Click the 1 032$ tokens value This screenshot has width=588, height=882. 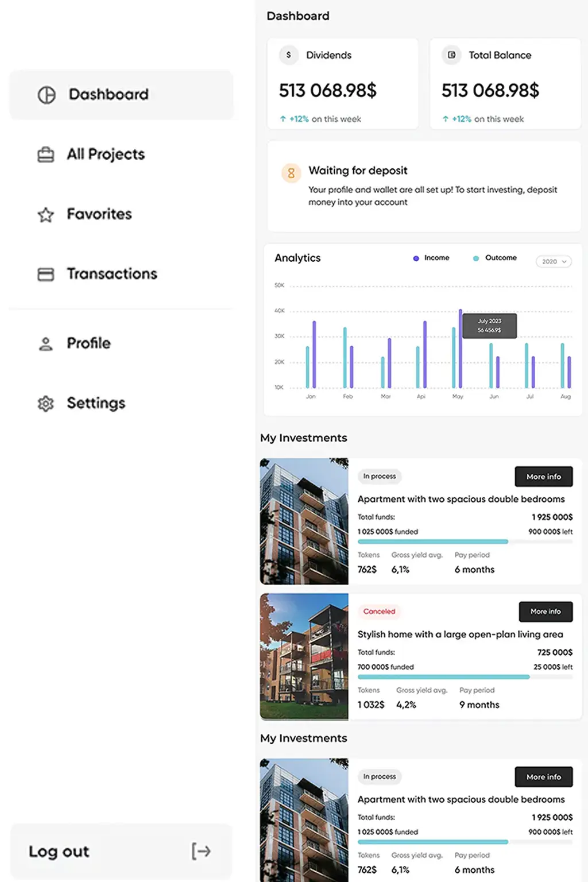point(371,705)
